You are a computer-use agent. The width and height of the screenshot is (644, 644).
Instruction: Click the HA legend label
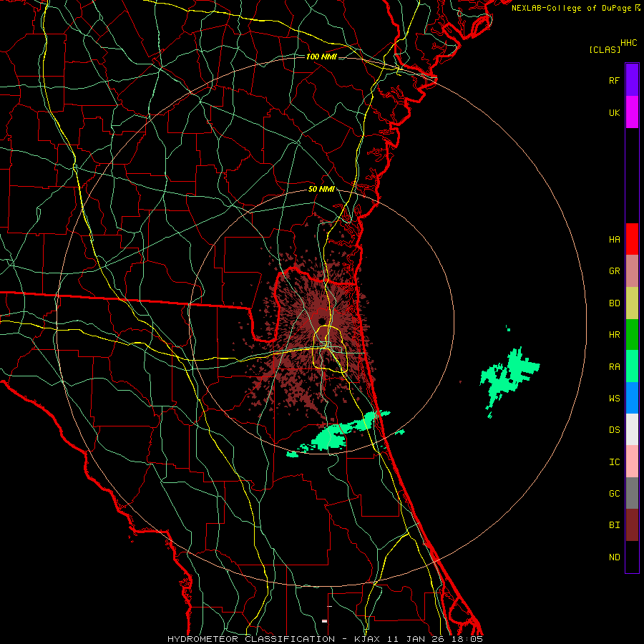tap(614, 240)
